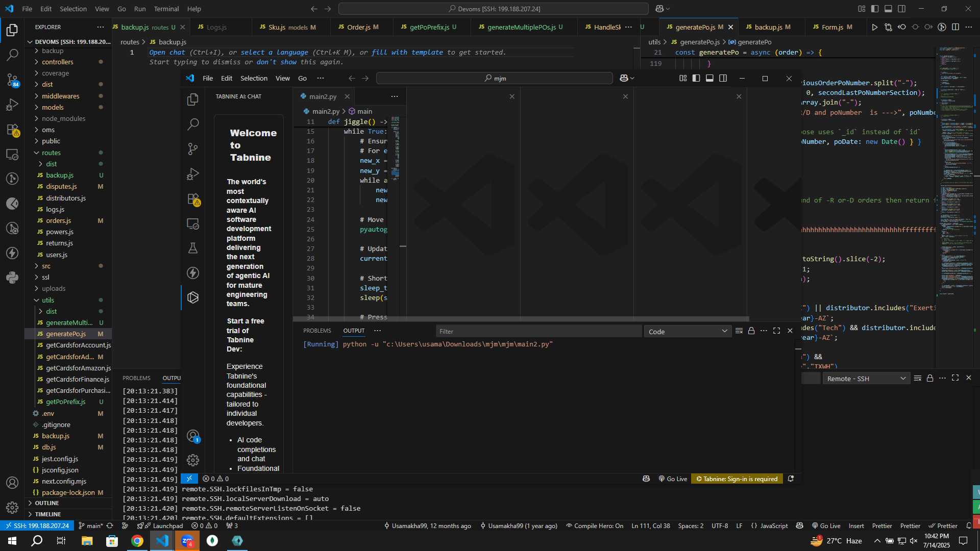The width and height of the screenshot is (980, 551).
Task: Click the mjm editor horizontal scrollbar
Action: (x=521, y=319)
